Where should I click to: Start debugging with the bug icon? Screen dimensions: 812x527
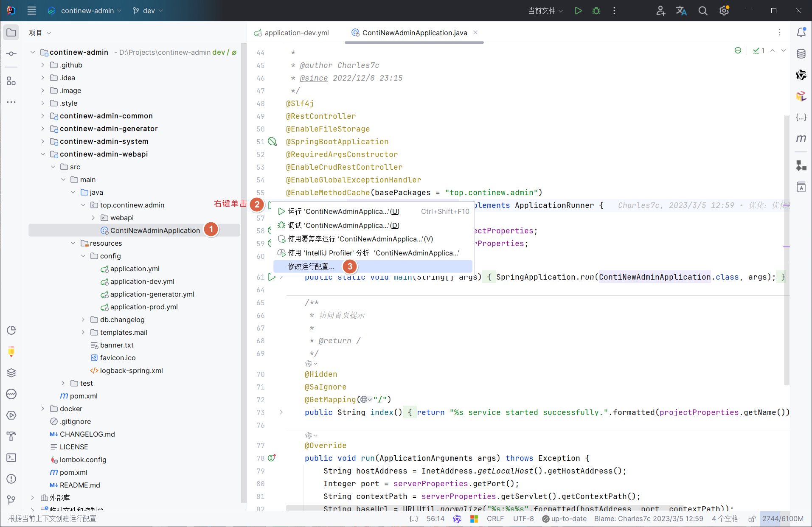pyautogui.click(x=596, y=11)
